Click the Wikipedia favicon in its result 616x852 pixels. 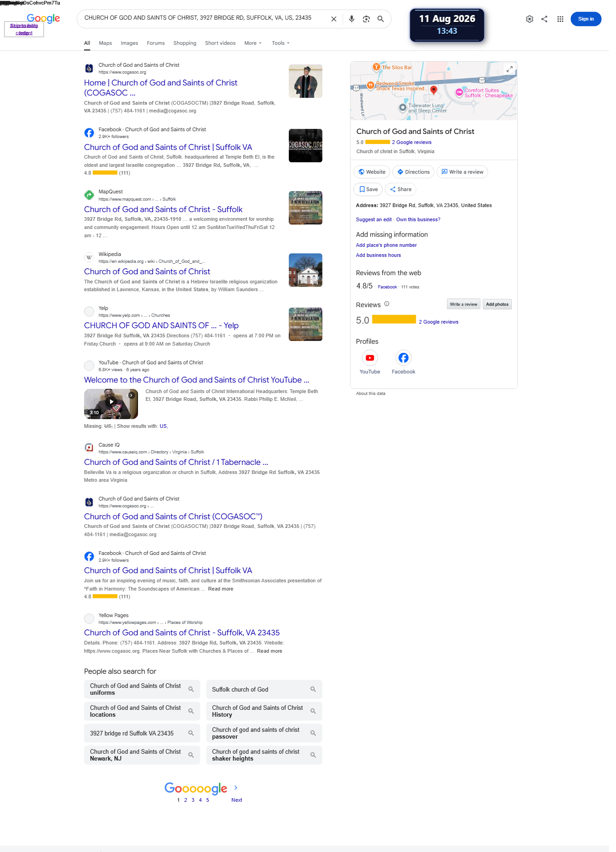coord(89,258)
